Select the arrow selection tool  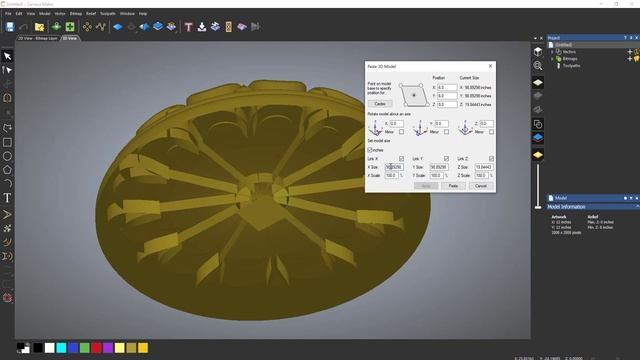point(7,56)
